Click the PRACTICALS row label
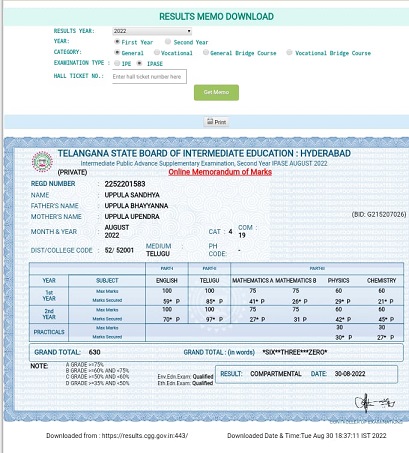Screen dimensions: 409x453 49,332
